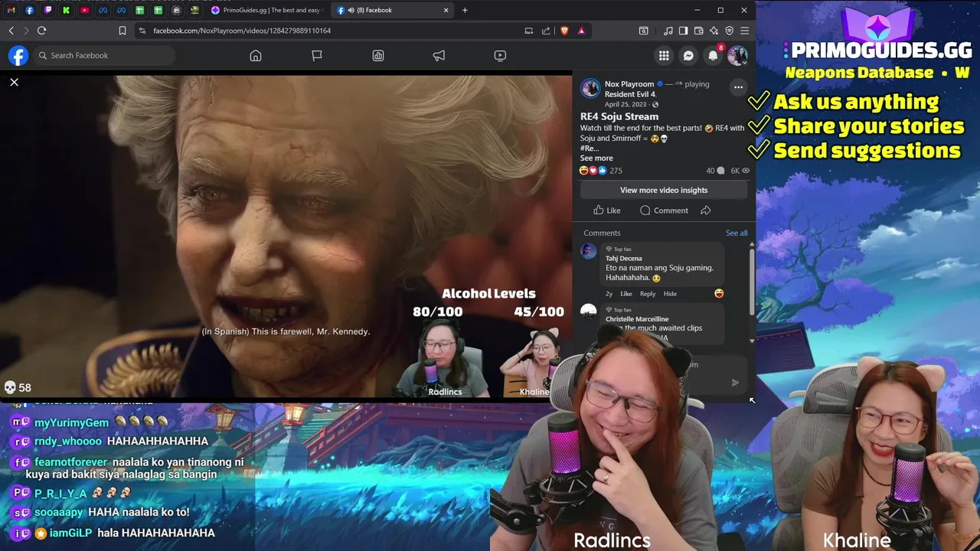Open the pinned YouTube tab

[84, 10]
